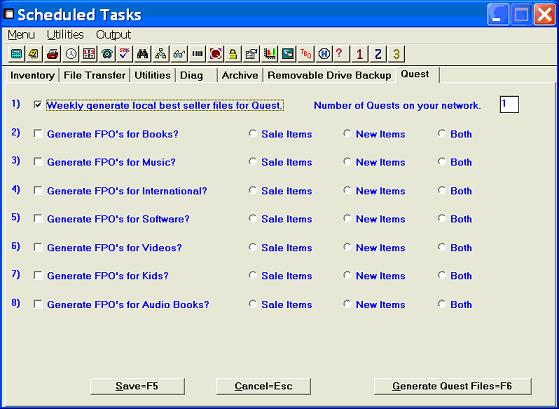
Task: Enable Generate FPO's for Music checkbox
Action: pyautogui.click(x=38, y=162)
